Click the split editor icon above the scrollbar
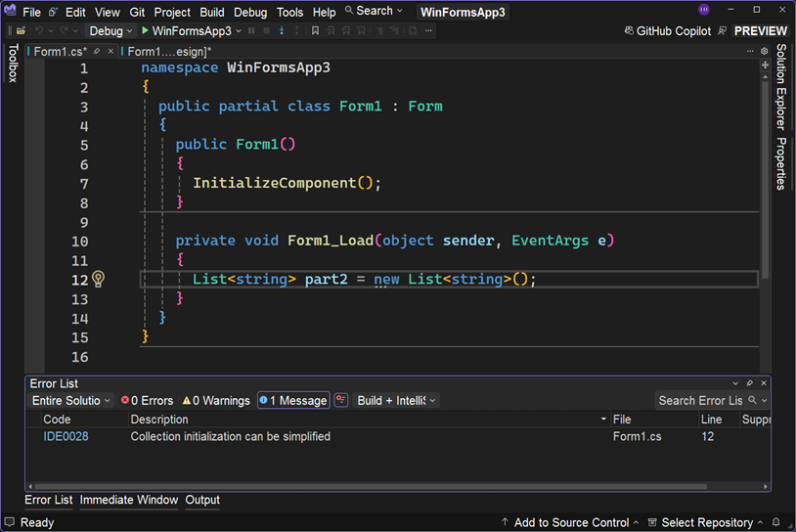 click(765, 65)
